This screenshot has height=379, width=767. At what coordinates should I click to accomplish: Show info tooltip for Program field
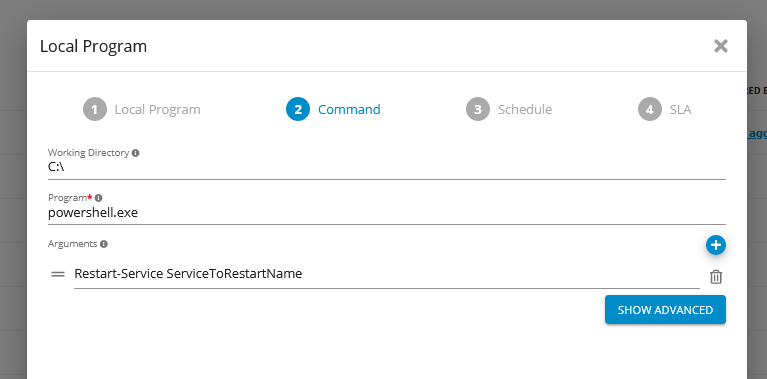point(98,198)
